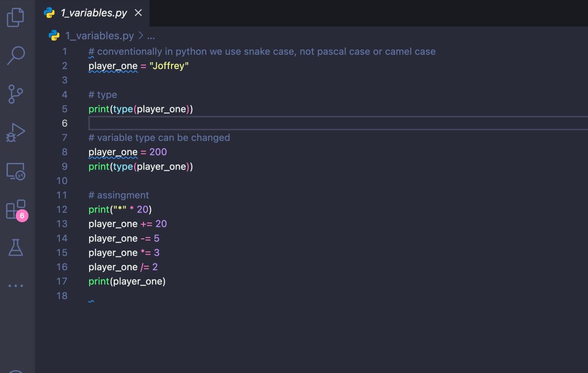Click the '# assingment' comment
The height and width of the screenshot is (373, 588).
pyautogui.click(x=119, y=195)
